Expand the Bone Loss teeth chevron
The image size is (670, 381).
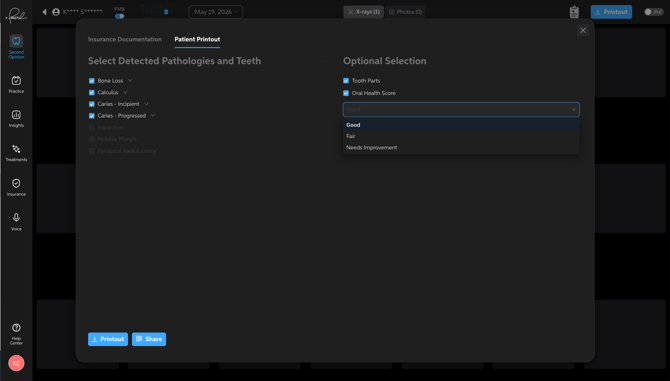130,80
